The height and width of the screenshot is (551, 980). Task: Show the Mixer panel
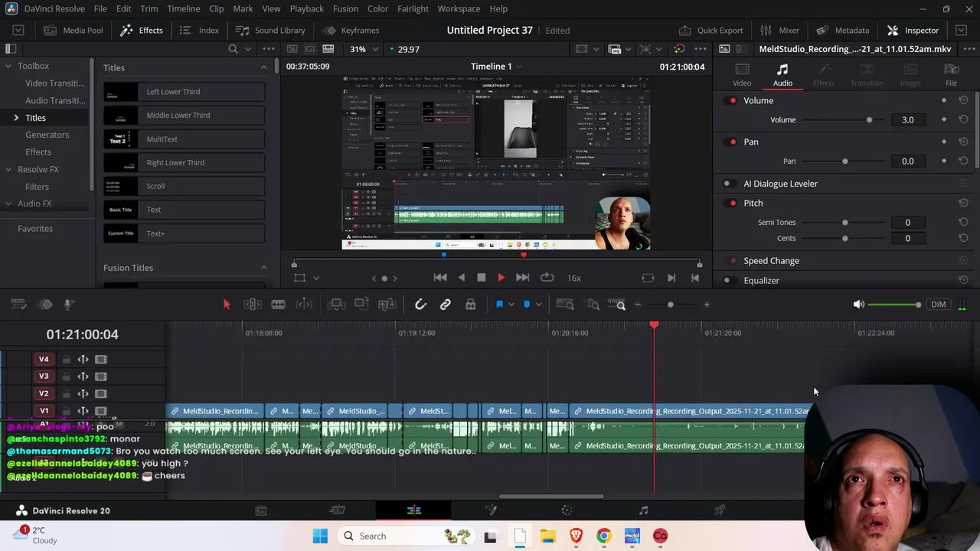780,30
